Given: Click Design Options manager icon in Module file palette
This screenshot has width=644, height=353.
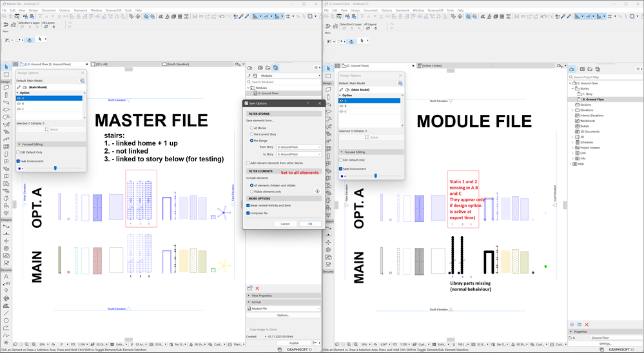Looking at the screenshot, I should [400, 83].
